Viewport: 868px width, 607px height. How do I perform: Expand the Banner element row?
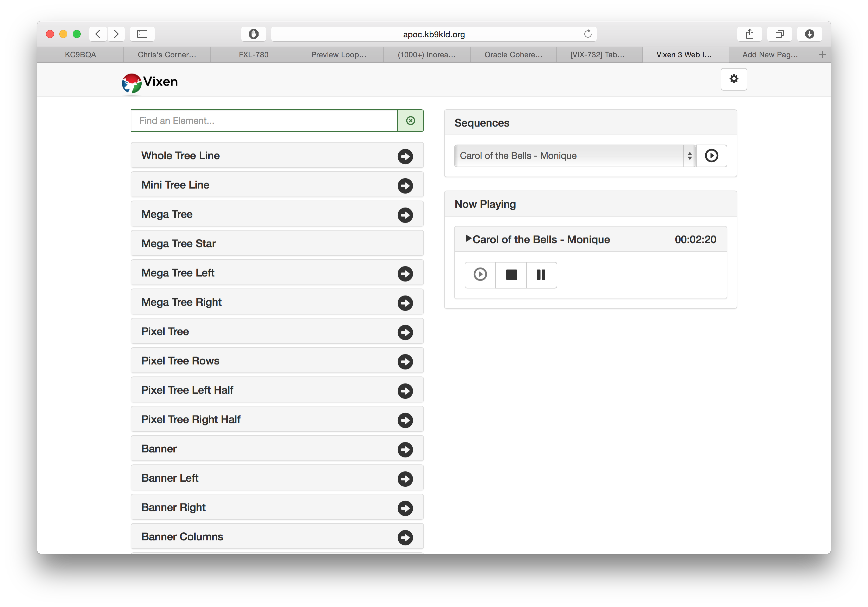(405, 449)
